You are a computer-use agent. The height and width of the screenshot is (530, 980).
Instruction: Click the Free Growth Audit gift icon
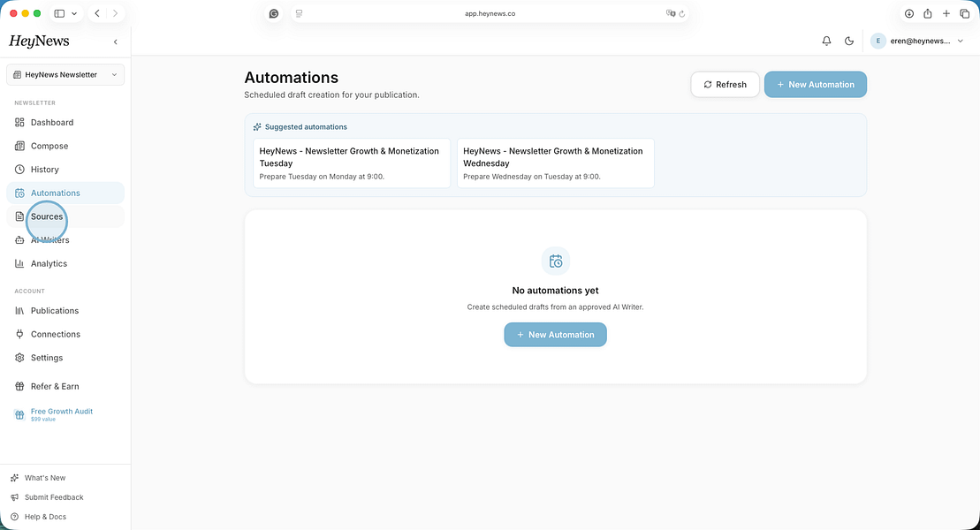tap(19, 414)
